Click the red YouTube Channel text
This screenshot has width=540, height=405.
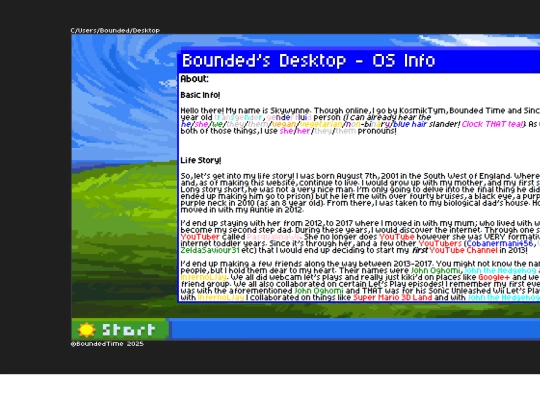(463, 250)
